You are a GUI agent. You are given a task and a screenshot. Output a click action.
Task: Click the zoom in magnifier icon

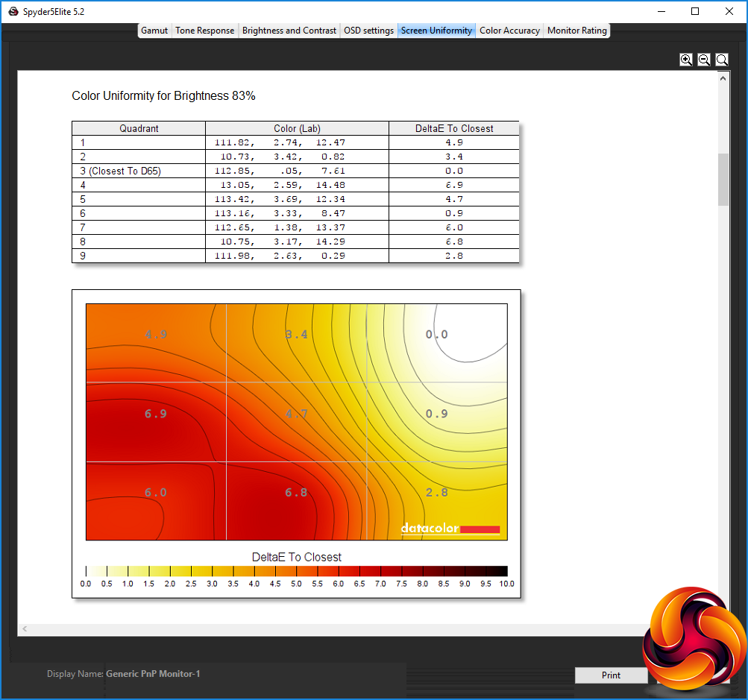coord(686,60)
